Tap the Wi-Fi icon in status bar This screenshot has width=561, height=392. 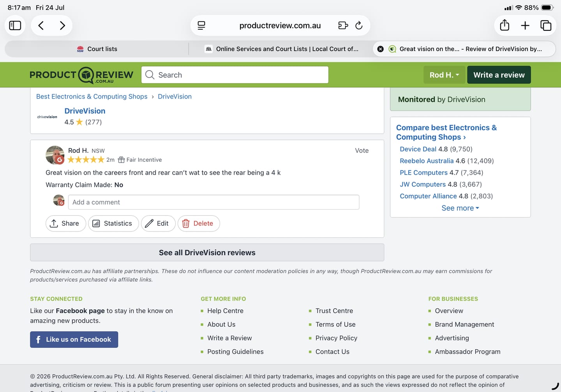pos(519,7)
